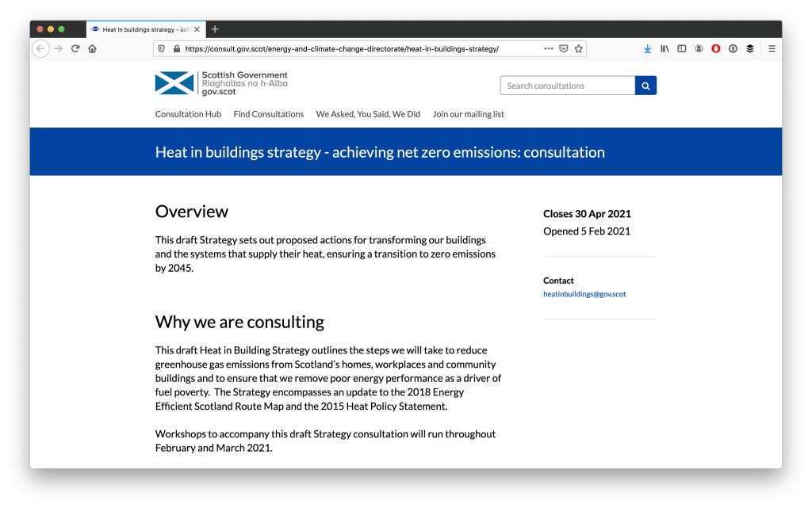Click the Why we are consulting heading
The width and height of the screenshot is (812, 508).
pos(239,322)
